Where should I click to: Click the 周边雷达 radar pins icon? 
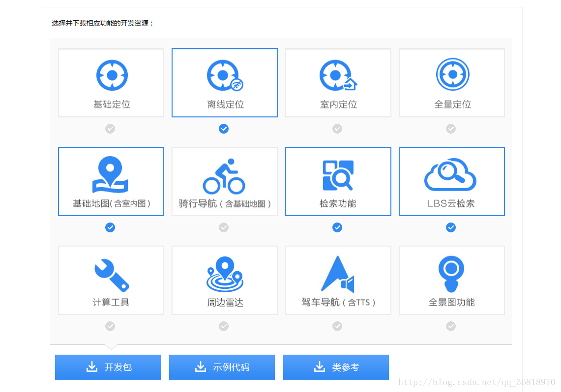tap(225, 274)
